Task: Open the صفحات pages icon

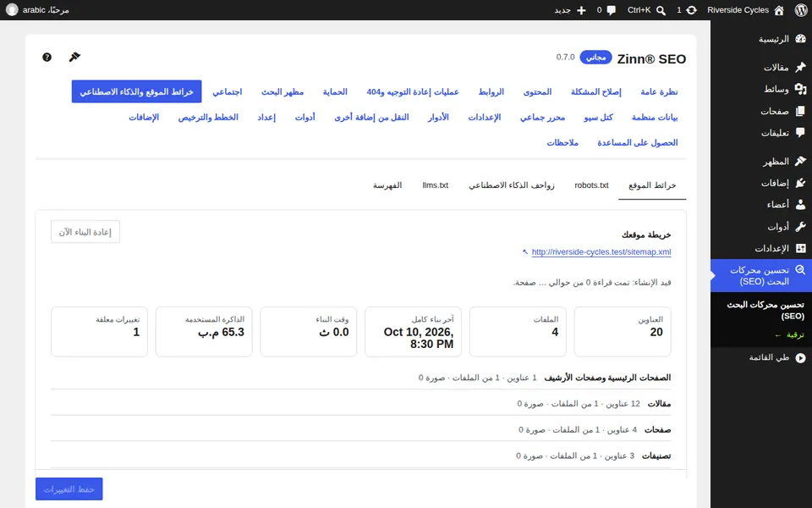Action: coord(801,111)
